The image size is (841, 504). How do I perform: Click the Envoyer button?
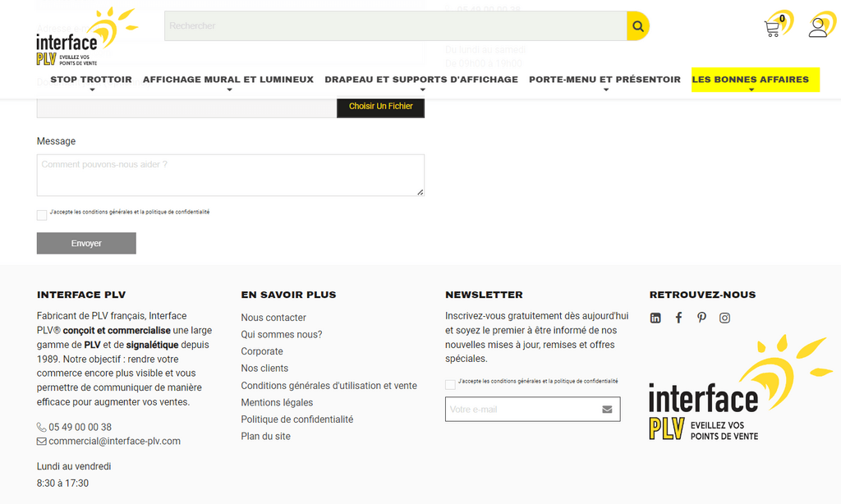(86, 243)
